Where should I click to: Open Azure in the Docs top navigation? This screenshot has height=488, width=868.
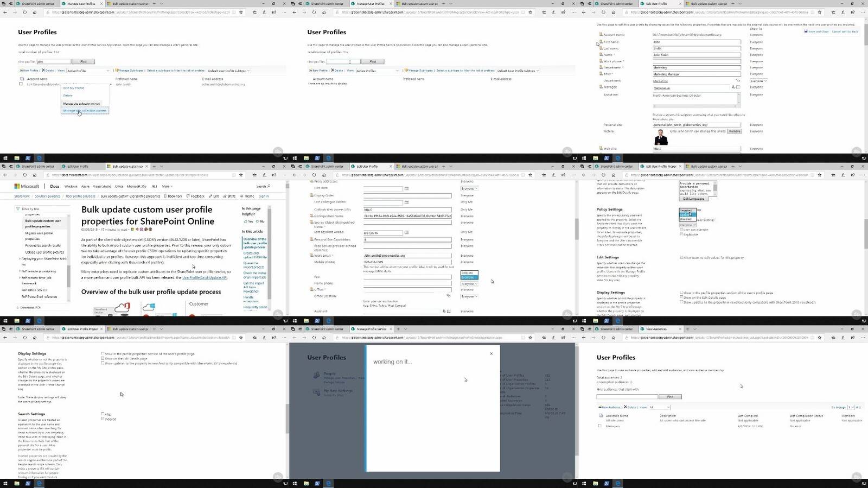point(85,186)
